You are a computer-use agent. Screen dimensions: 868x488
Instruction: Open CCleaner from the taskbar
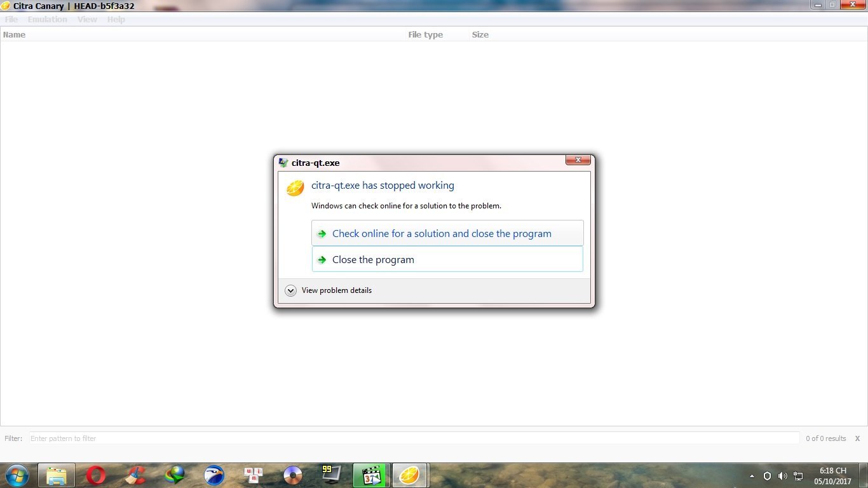(135, 475)
